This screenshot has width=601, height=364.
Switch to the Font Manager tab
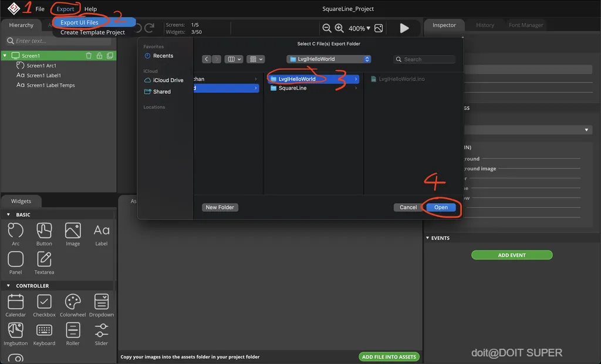pyautogui.click(x=526, y=25)
